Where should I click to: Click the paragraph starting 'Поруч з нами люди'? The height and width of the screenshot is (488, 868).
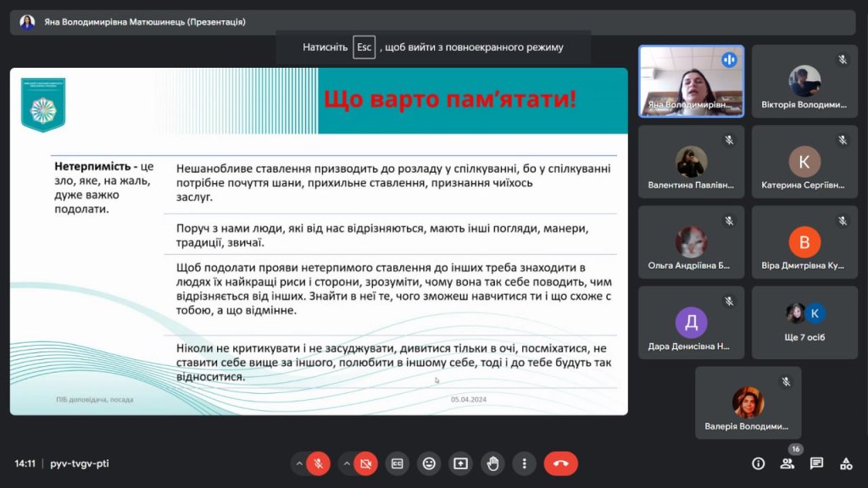pyautogui.click(x=382, y=236)
